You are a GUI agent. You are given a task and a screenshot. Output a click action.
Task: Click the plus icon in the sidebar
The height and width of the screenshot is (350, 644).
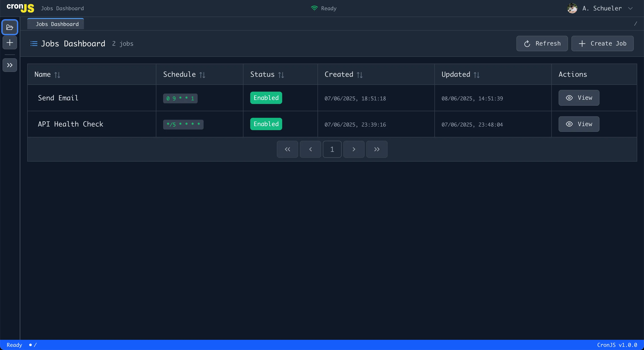click(10, 43)
